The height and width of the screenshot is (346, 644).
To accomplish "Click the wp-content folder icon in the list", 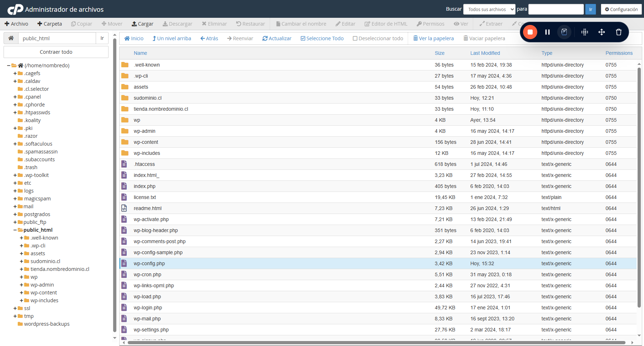I will coord(125,142).
